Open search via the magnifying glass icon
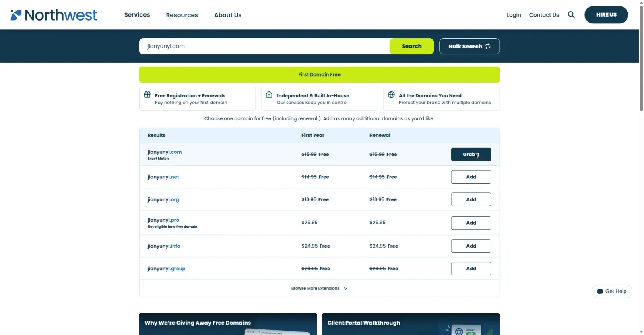644x335 pixels. click(571, 14)
